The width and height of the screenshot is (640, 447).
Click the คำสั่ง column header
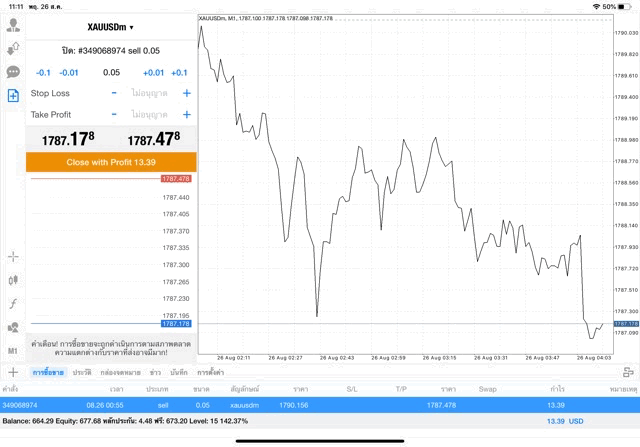[10, 389]
